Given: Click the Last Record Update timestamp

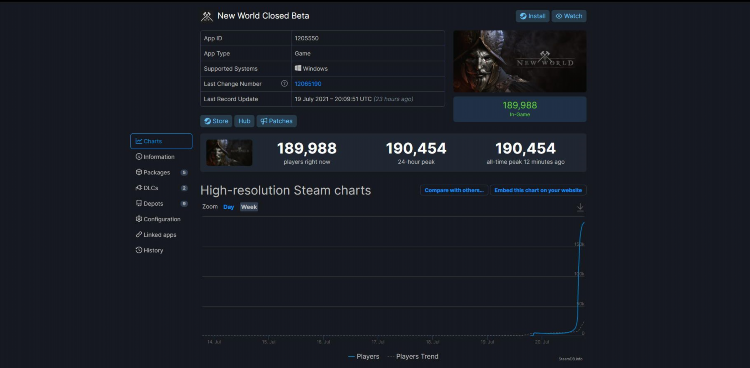Looking at the screenshot, I should coord(354,99).
